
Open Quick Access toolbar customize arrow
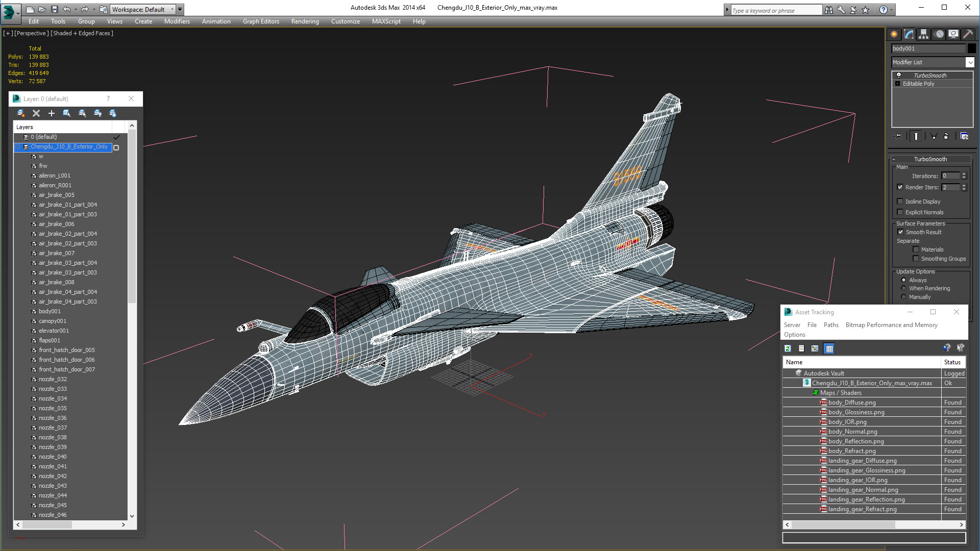pos(180,9)
